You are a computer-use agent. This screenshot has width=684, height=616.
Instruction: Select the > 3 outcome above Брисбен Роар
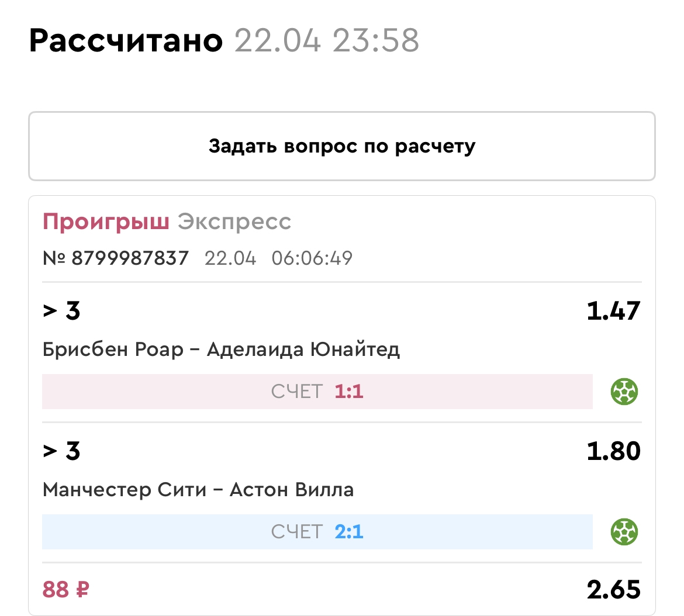coord(61,311)
